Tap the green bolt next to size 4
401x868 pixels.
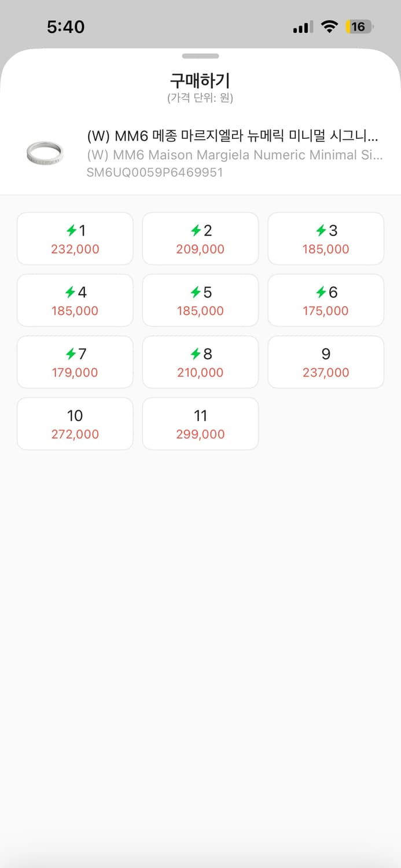[71, 293]
